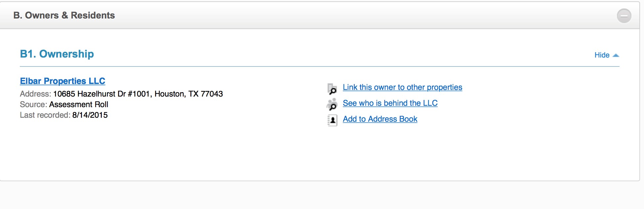The image size is (644, 209).
Task: Open See who is behind the LLC
Action: 390,103
